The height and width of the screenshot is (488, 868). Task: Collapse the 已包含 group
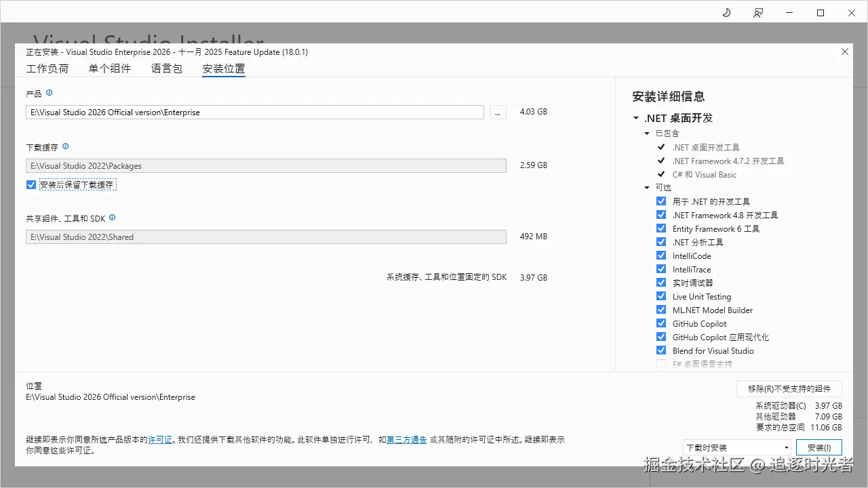(x=648, y=134)
